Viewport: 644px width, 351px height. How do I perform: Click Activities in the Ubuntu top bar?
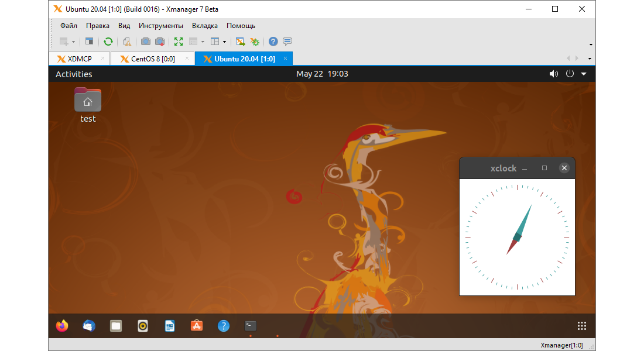click(x=74, y=74)
